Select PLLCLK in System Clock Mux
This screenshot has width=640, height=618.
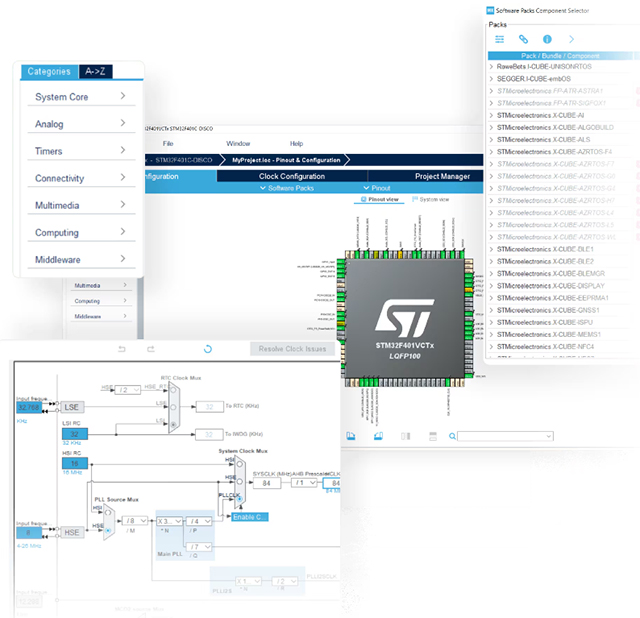point(239,499)
